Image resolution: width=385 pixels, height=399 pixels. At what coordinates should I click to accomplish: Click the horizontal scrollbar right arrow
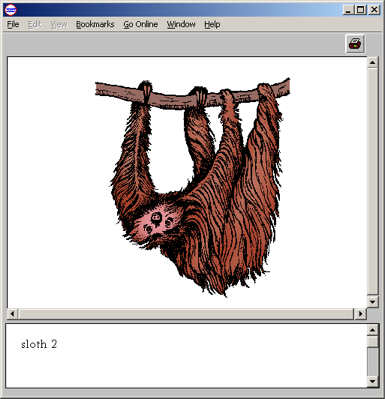(x=361, y=314)
